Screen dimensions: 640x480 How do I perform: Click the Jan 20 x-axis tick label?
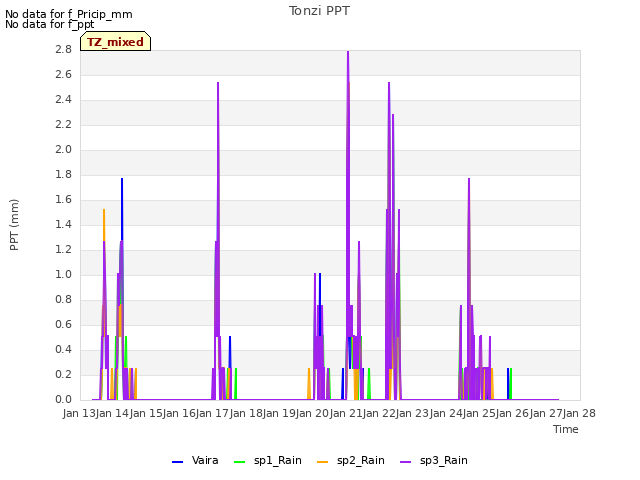click(313, 413)
